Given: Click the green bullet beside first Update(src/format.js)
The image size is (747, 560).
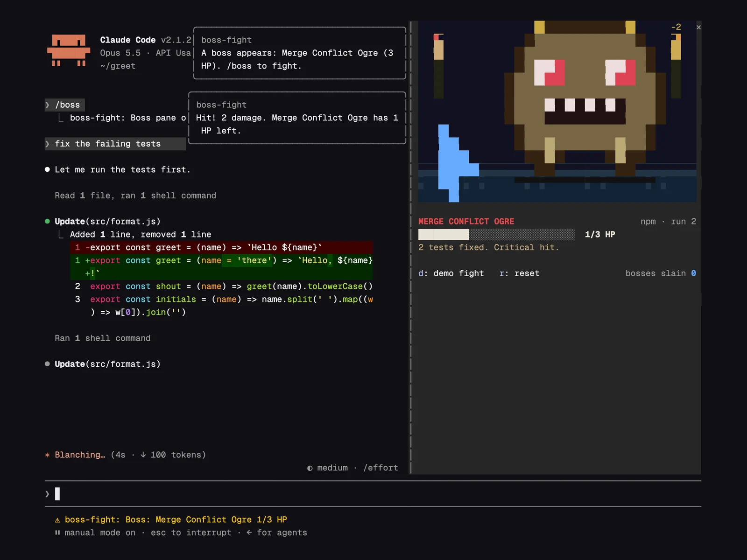Looking at the screenshot, I should (47, 221).
